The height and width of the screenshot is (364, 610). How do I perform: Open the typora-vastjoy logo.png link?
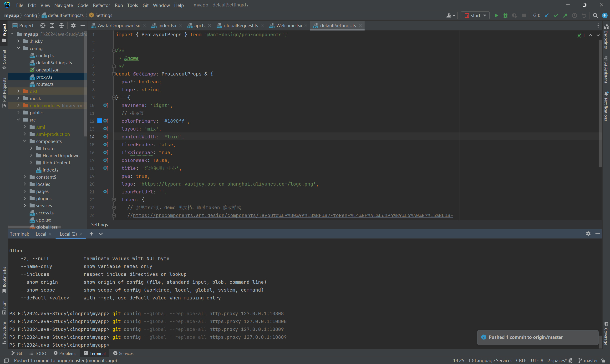pyautogui.click(x=227, y=184)
